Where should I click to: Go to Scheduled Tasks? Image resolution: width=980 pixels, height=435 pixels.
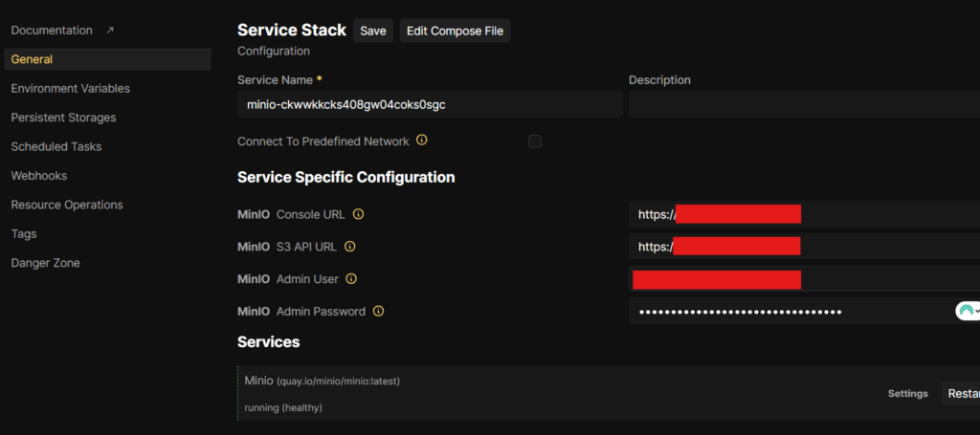(x=56, y=146)
